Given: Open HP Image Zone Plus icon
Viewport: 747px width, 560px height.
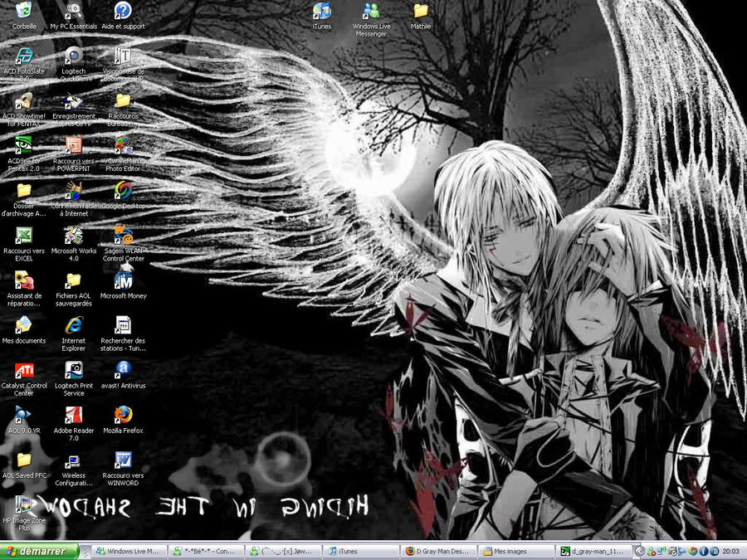Looking at the screenshot, I should 24,514.
